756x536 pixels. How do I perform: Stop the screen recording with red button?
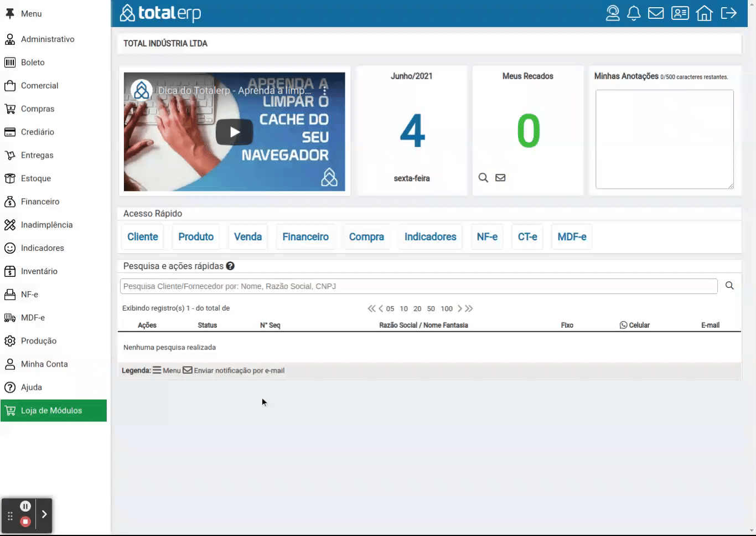point(25,522)
